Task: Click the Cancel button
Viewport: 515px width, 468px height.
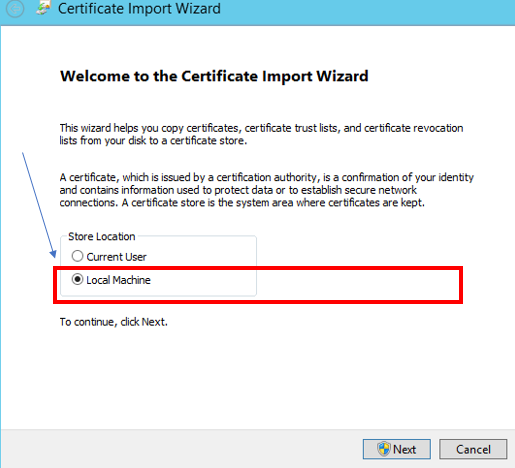Action: coord(473,449)
